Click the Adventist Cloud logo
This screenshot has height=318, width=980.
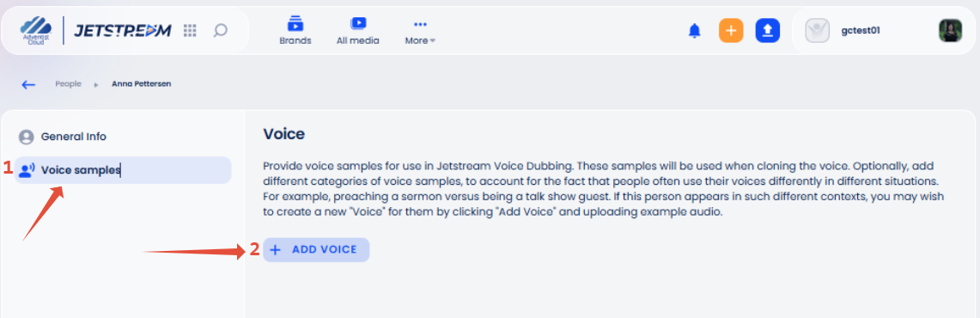coord(35,30)
